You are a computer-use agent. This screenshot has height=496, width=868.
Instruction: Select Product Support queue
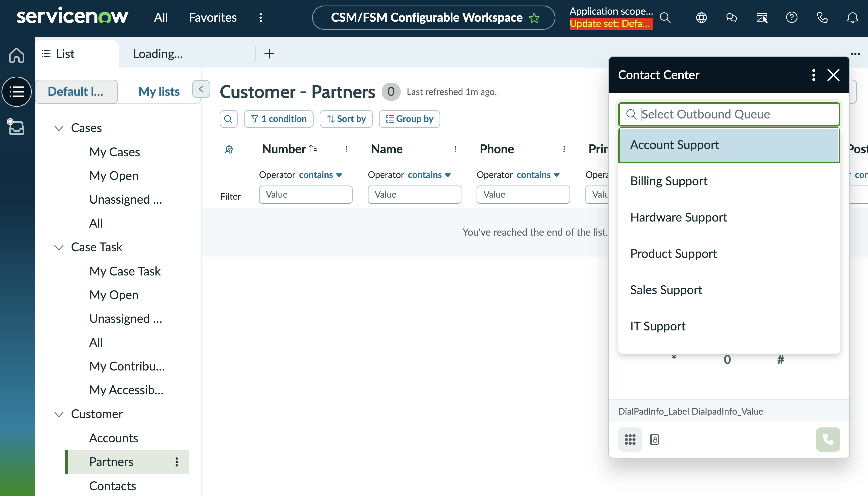tap(729, 254)
